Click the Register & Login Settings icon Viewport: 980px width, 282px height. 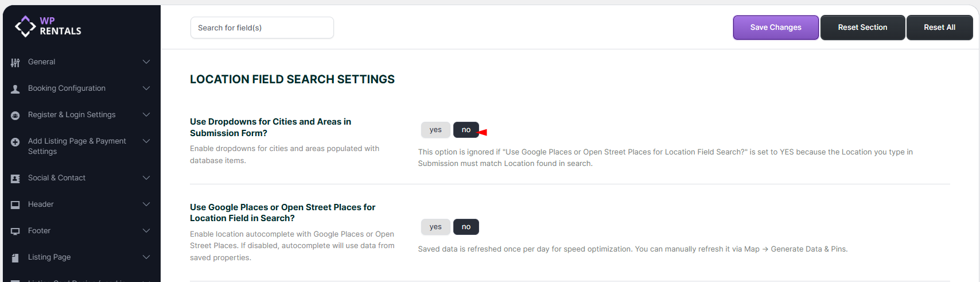click(15, 115)
